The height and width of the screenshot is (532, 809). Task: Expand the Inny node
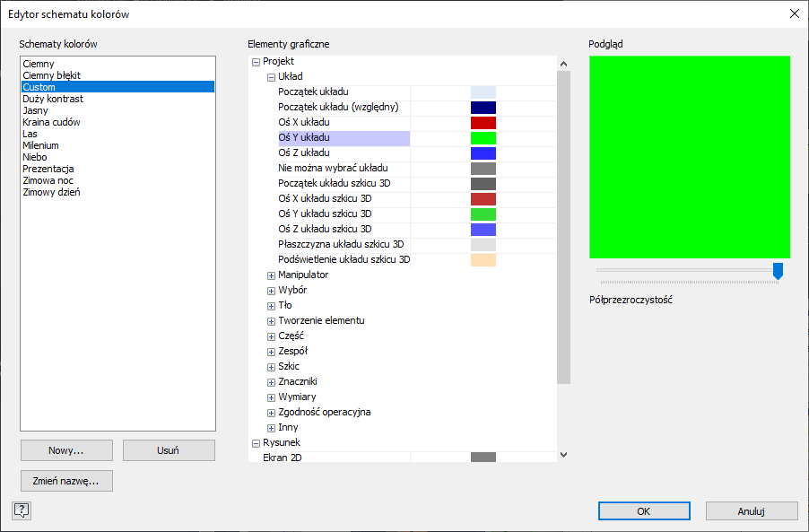click(271, 428)
